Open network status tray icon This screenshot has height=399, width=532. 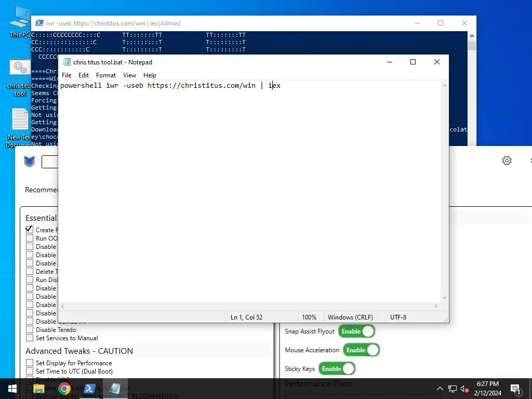tap(453, 389)
